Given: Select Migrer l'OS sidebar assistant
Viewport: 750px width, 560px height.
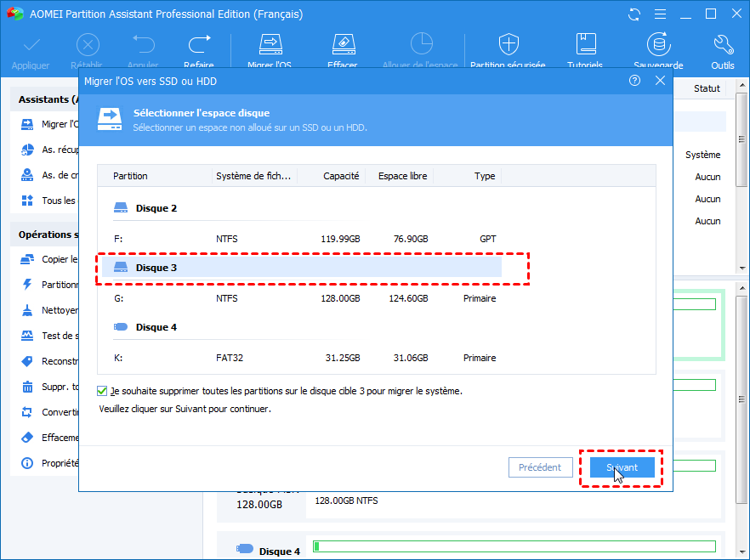Looking at the screenshot, I should tap(49, 124).
